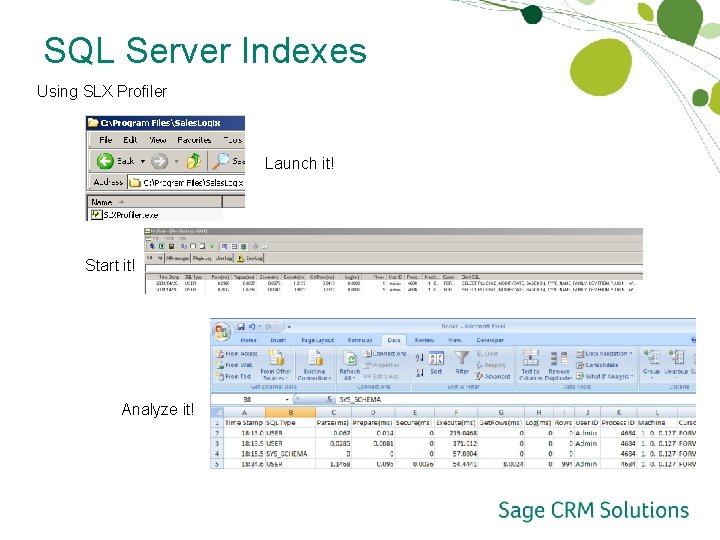Click the fx insert function icon
Viewport: 720px width, 540px height.
click(x=329, y=399)
